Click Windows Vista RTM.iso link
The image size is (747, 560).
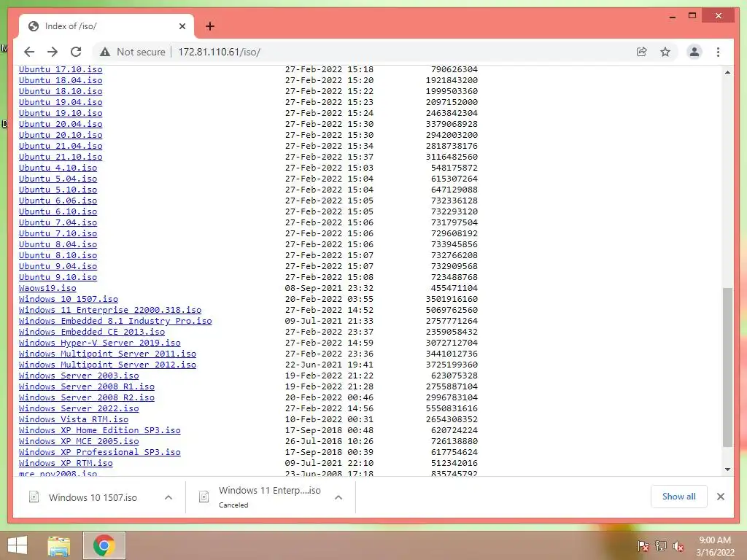click(74, 420)
